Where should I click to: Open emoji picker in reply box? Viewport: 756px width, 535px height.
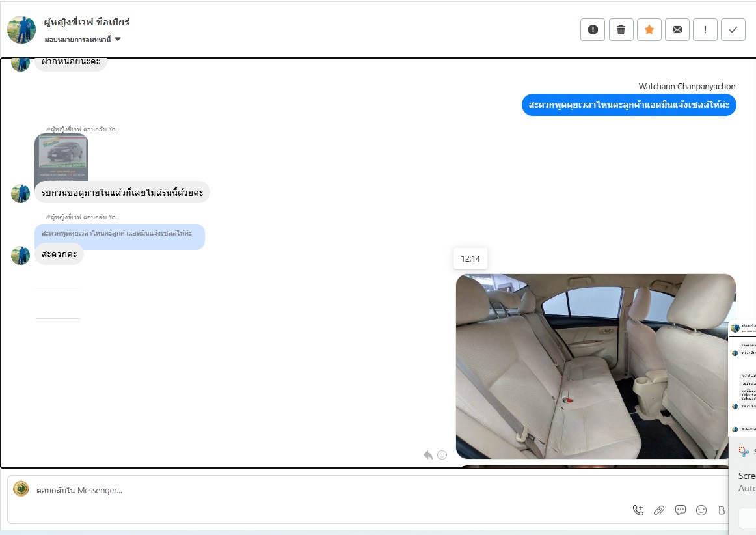coord(701,510)
